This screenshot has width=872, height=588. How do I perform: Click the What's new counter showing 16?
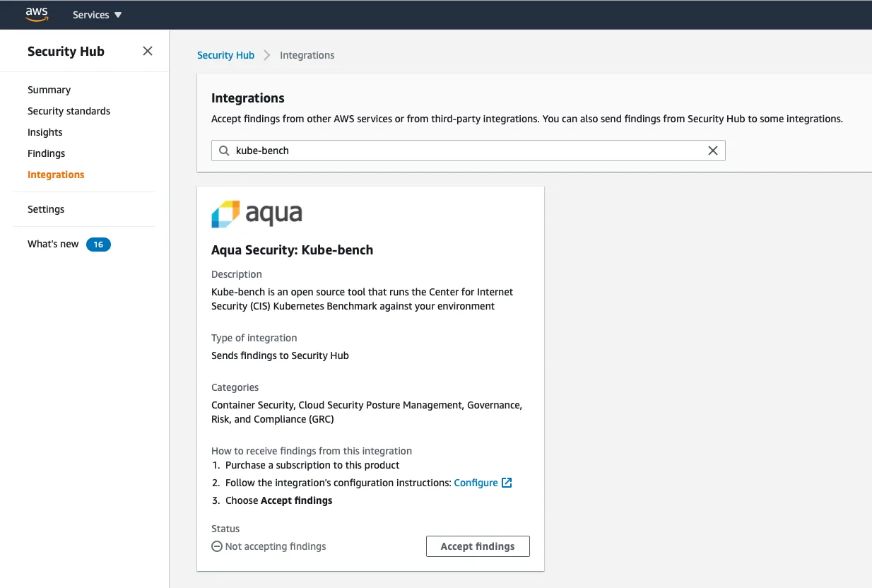click(98, 244)
